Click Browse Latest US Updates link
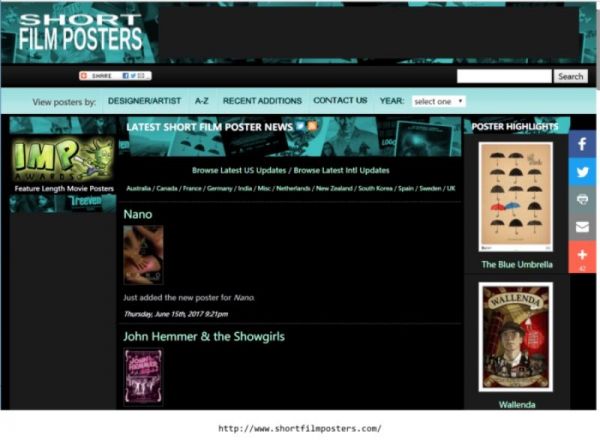Screen dimensions: 600x447 pos(238,171)
